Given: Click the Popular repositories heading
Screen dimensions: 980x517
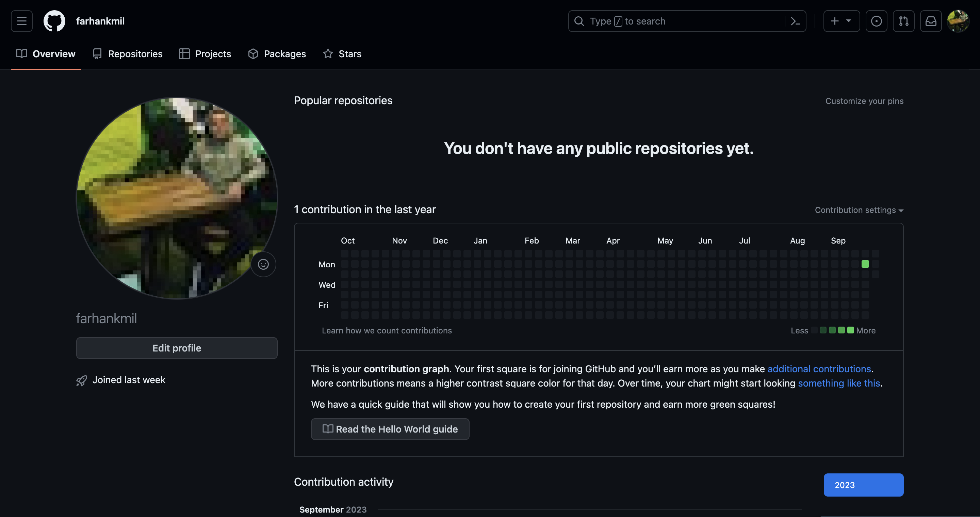Looking at the screenshot, I should [343, 100].
